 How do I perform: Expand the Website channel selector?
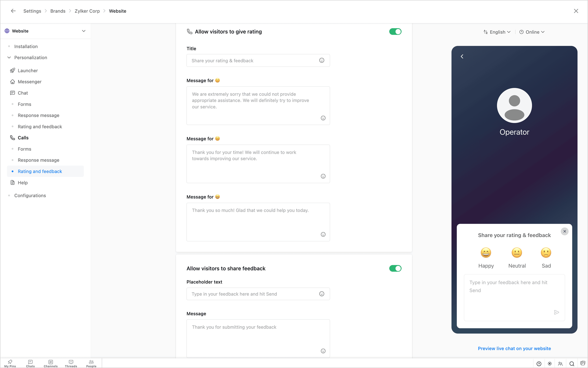click(83, 31)
